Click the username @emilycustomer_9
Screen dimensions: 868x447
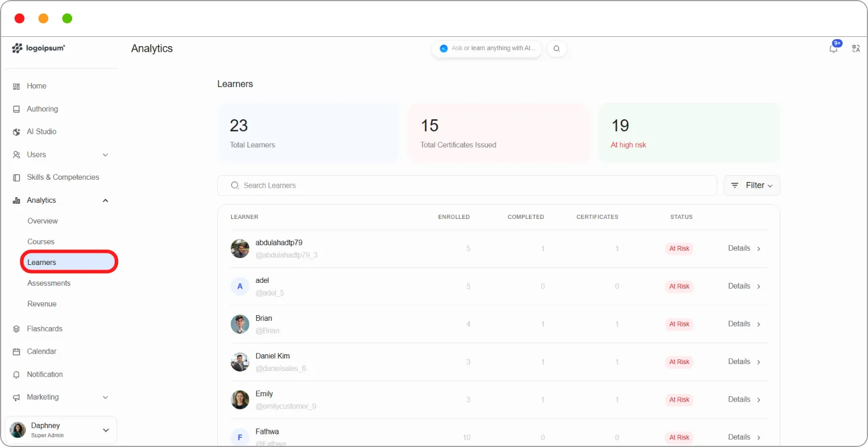(x=286, y=406)
